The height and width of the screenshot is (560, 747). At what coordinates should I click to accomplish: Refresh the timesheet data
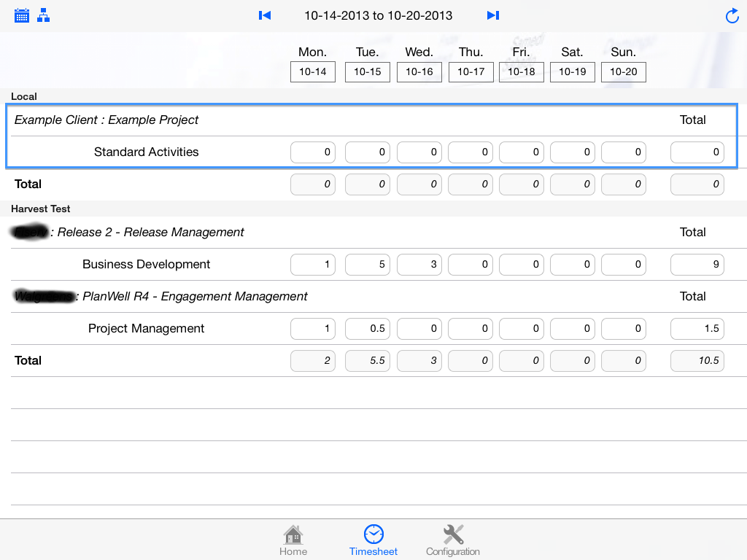point(732,16)
